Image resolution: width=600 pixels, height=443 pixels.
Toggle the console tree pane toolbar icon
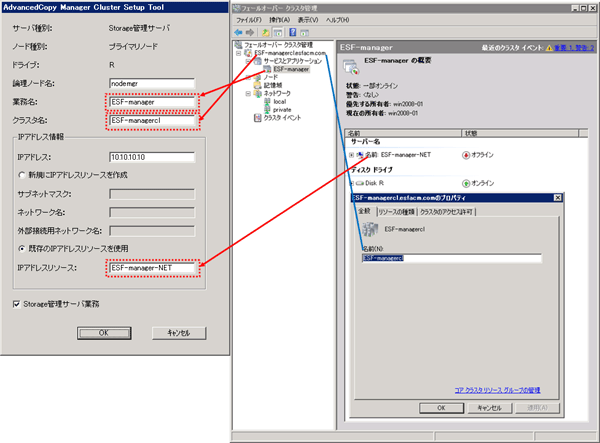point(278,33)
